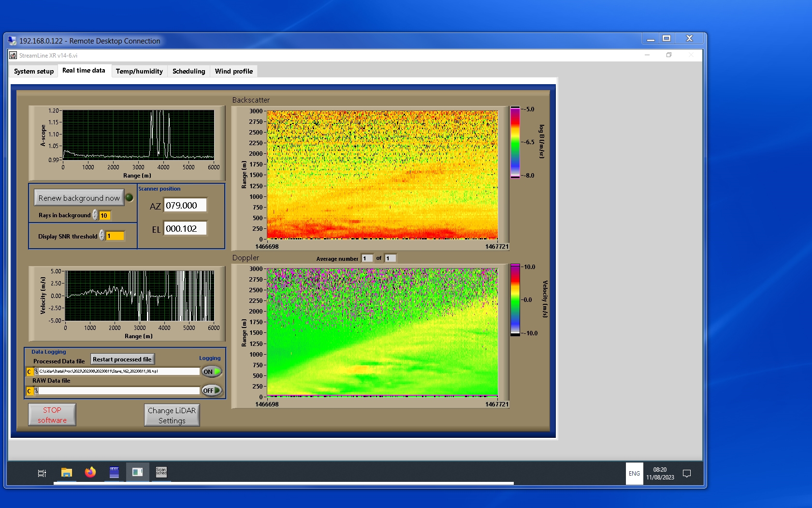
Task: Open File Explorer from the taskbar
Action: (67, 473)
